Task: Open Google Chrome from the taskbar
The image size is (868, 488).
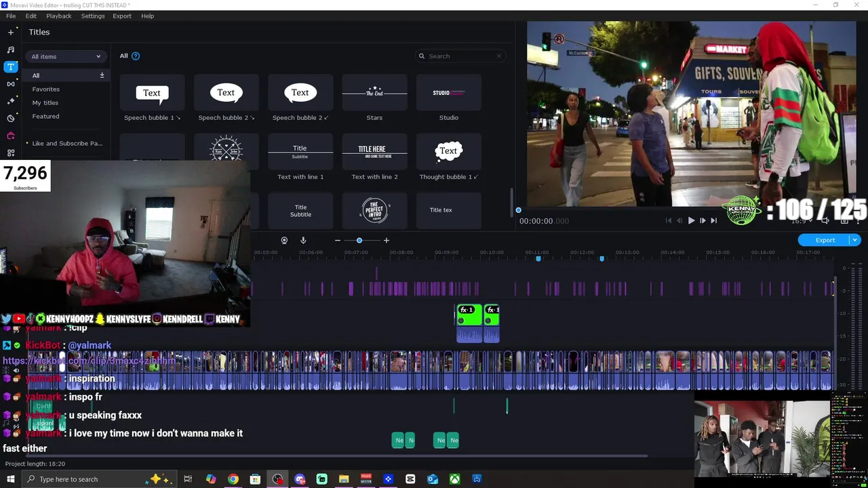Action: 233,479
